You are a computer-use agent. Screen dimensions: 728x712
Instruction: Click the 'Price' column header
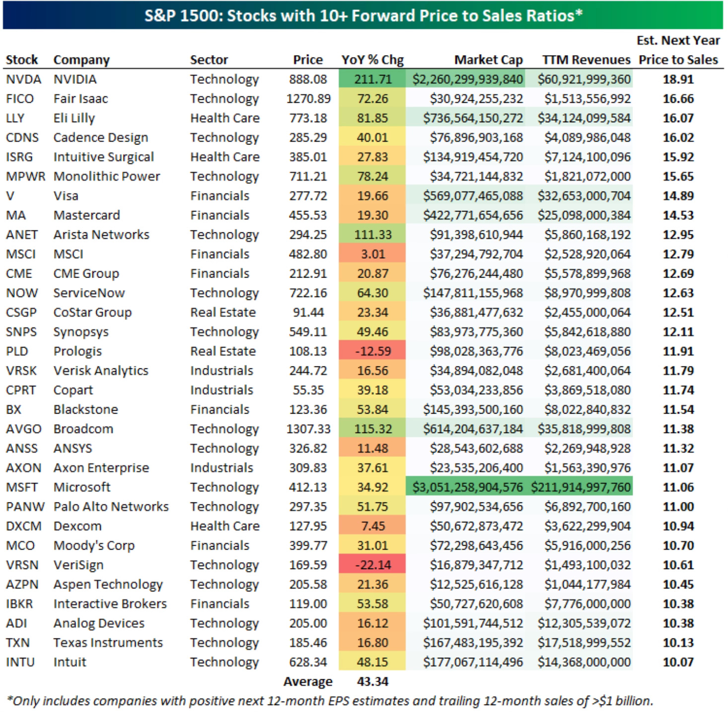pyautogui.click(x=308, y=60)
